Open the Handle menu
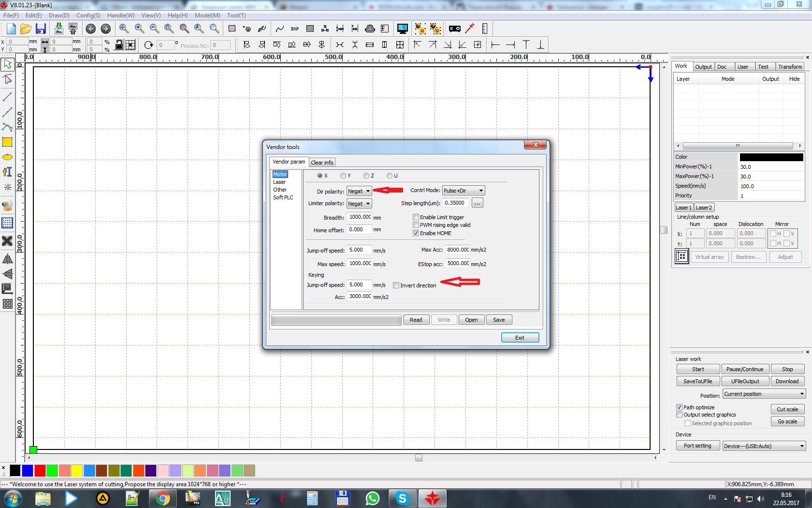The height and width of the screenshot is (508, 812). 121,15
